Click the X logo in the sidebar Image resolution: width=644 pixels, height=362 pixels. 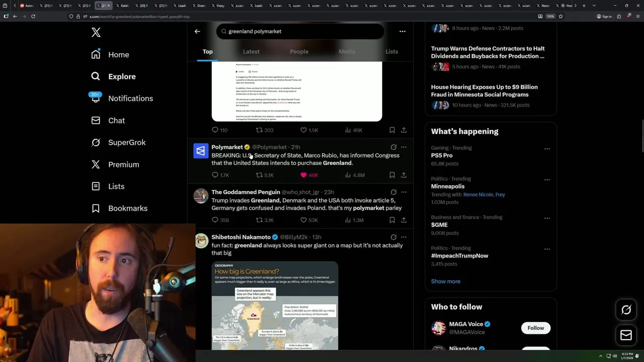click(96, 33)
